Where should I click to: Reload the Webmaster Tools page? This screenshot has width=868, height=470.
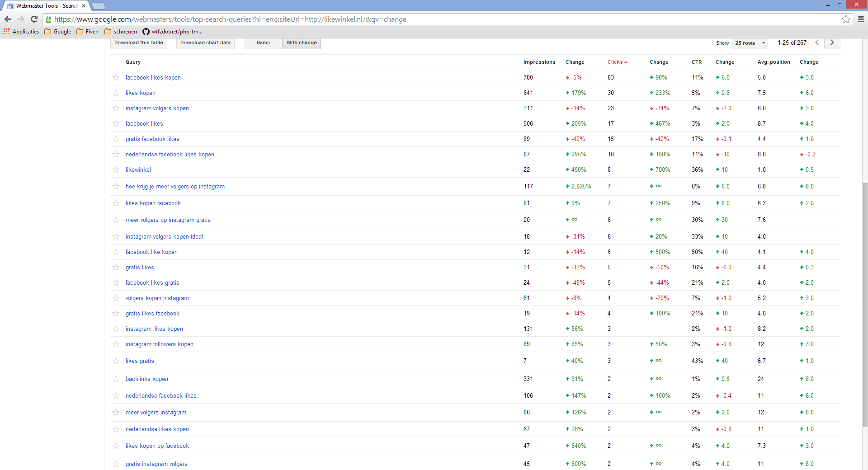34,19
